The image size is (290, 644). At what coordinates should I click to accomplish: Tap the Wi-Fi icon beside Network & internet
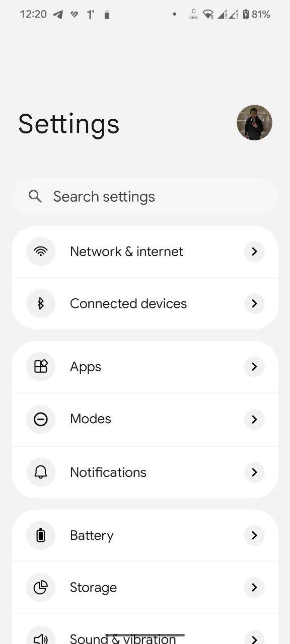point(41,252)
